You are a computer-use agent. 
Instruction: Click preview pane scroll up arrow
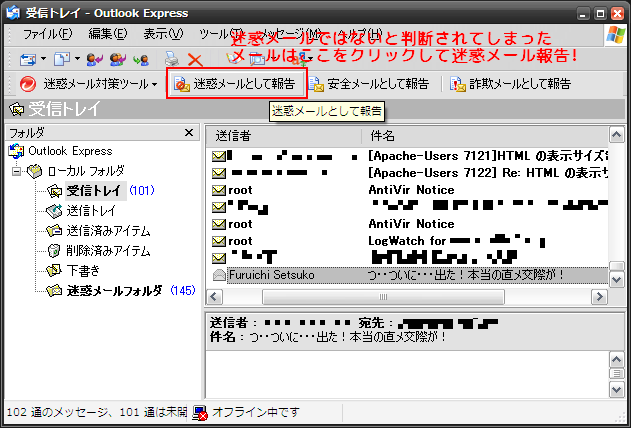point(617,359)
